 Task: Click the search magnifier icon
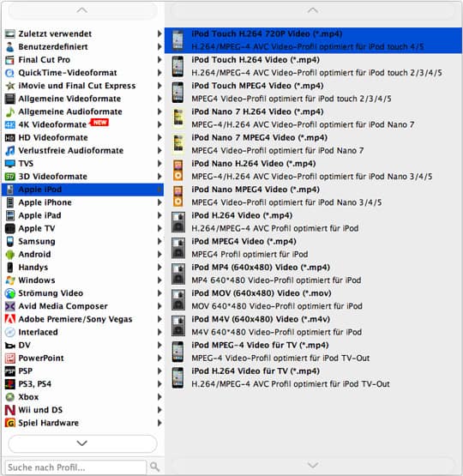pos(154,467)
